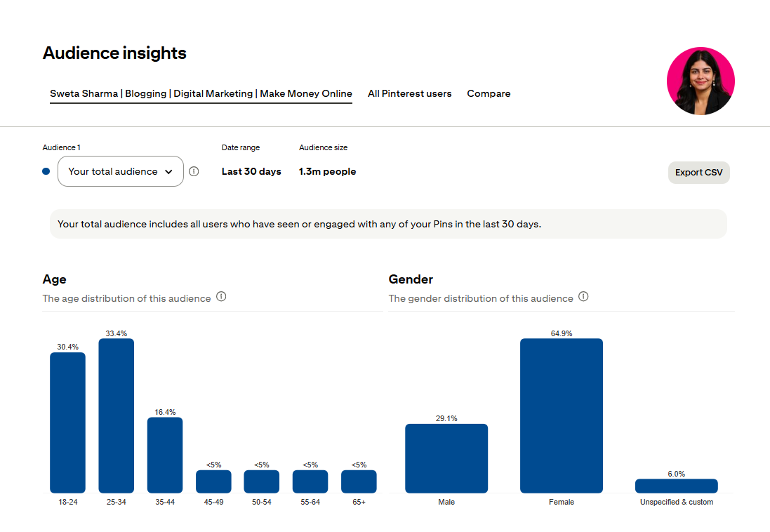This screenshot has width=770, height=532.
Task: Open the Your total audience dropdown
Action: (x=121, y=171)
